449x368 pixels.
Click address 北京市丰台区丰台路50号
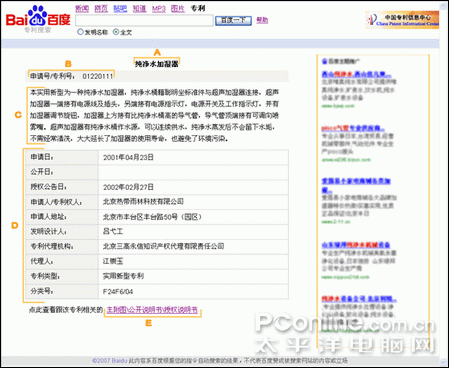point(152,217)
